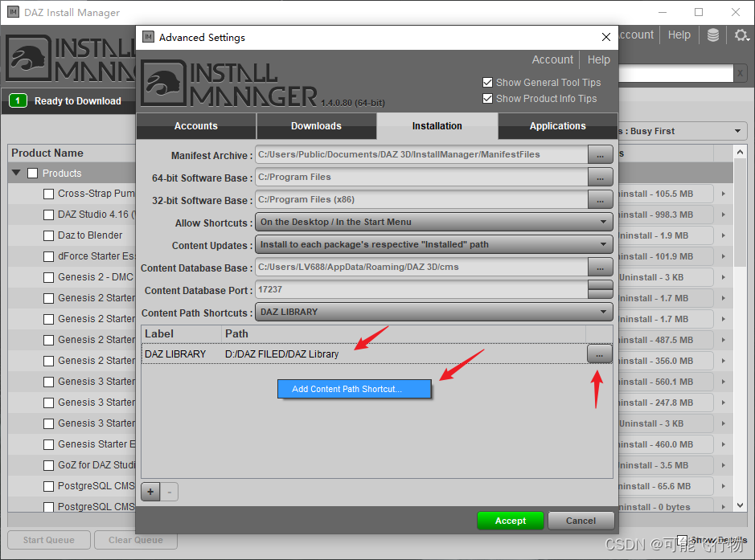Click the arrow beside Uninstall - 460.0 MB
This screenshot has height=560, width=755.
723,444
